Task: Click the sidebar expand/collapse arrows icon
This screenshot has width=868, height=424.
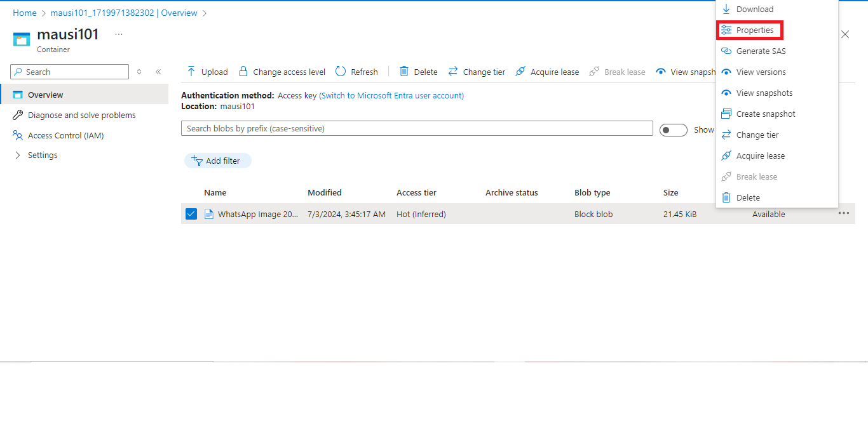Action: [x=139, y=72]
